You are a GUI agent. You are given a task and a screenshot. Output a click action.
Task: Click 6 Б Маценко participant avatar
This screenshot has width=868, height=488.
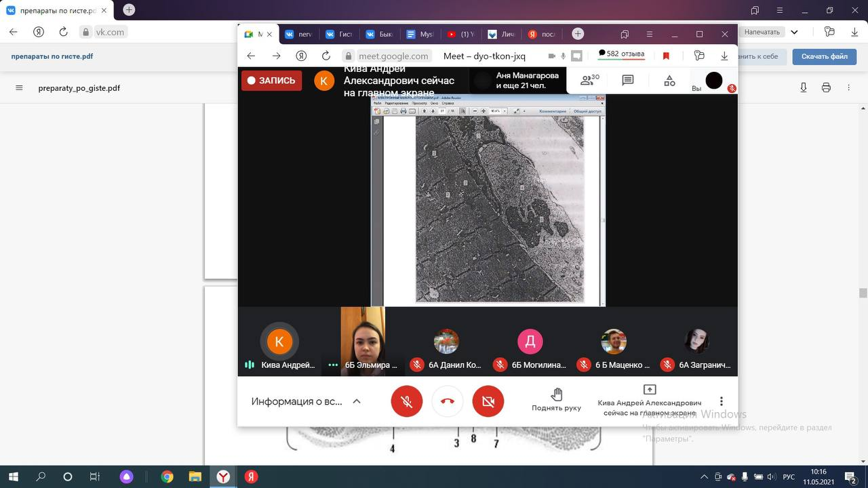click(614, 342)
